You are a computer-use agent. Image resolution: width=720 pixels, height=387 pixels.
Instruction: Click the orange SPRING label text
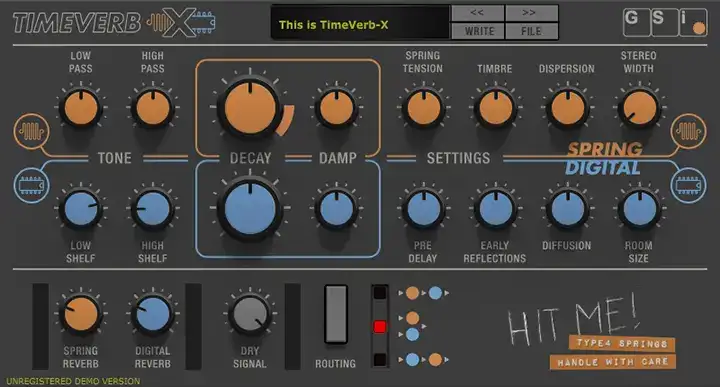(x=605, y=149)
